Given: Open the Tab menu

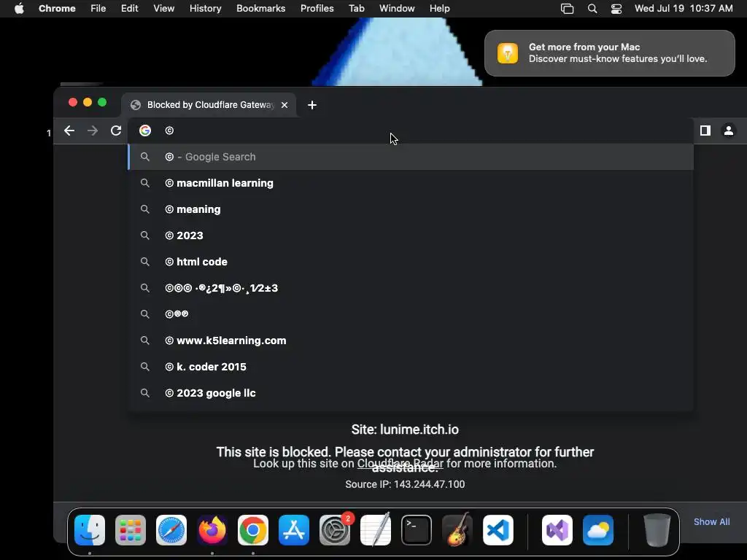Looking at the screenshot, I should (356, 9).
